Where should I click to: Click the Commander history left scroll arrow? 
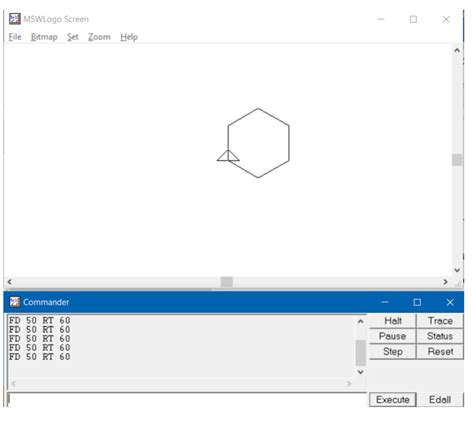pos(14,384)
